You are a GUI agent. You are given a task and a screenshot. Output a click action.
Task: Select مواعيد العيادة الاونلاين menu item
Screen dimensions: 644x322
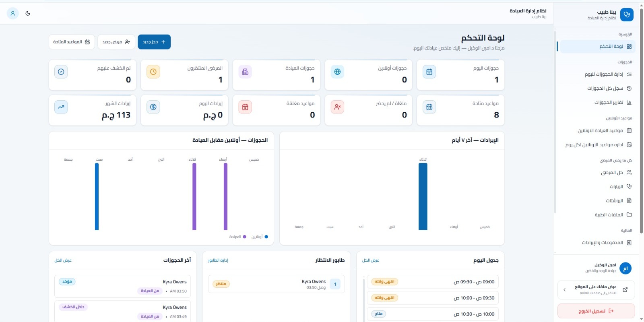598,130
